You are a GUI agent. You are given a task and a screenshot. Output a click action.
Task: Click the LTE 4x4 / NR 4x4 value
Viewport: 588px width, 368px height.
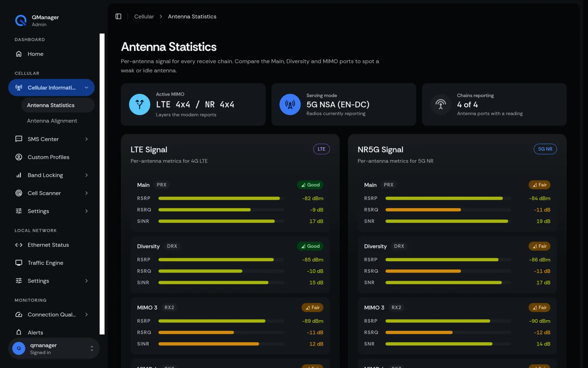195,105
